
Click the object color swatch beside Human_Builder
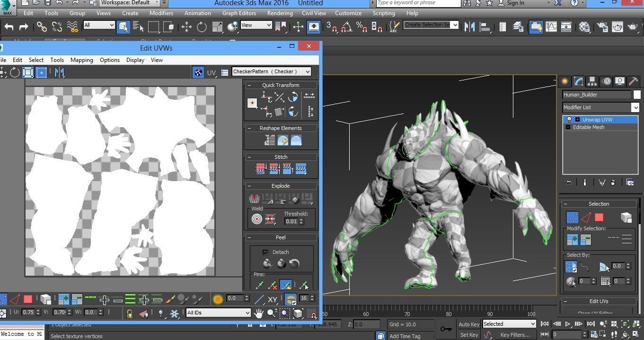coord(637,95)
